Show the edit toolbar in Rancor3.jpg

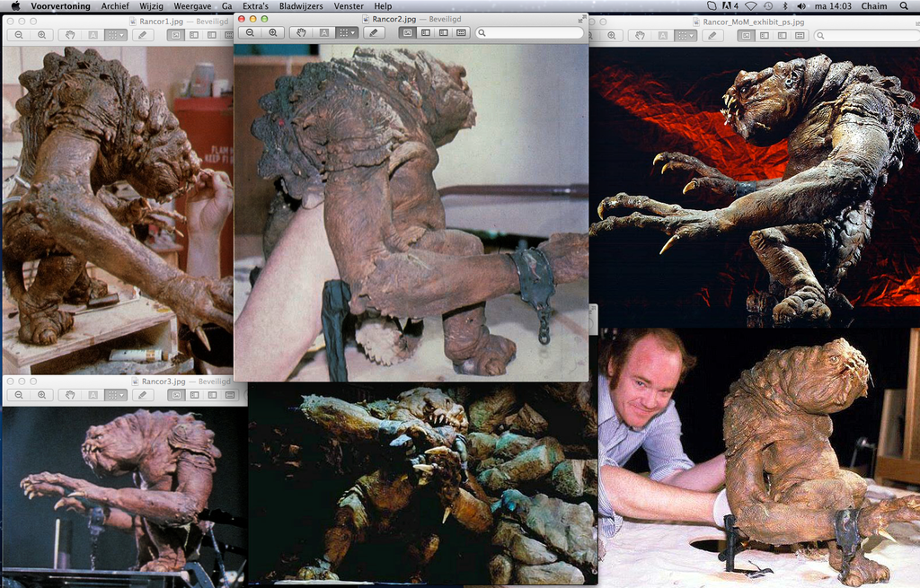tap(143, 395)
